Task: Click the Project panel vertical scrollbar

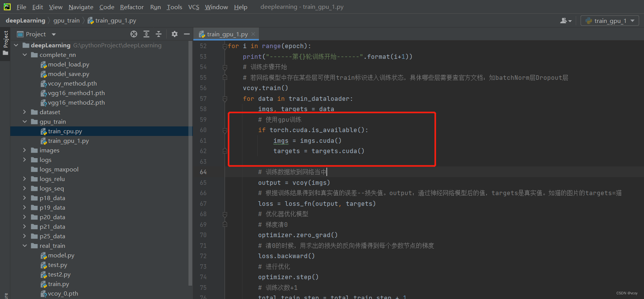Action: pos(190,163)
